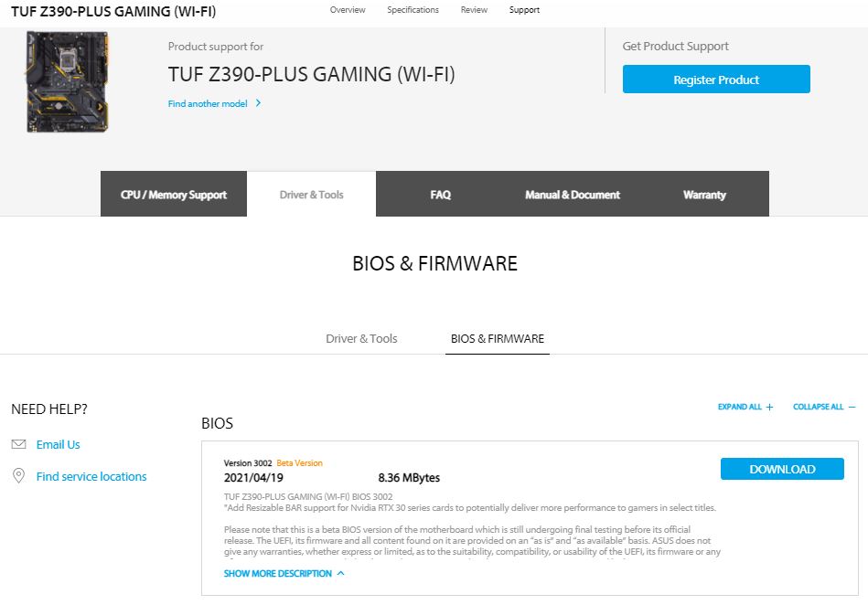Click the orange Beta Version label
This screenshot has height=605, width=868.
(299, 462)
